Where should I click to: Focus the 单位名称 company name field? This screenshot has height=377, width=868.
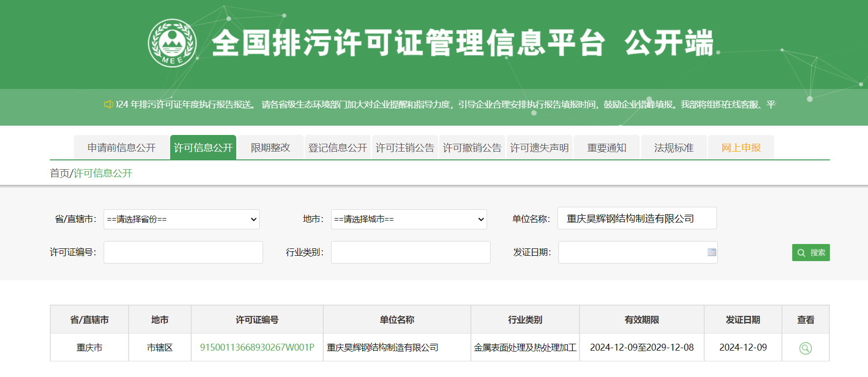point(637,219)
